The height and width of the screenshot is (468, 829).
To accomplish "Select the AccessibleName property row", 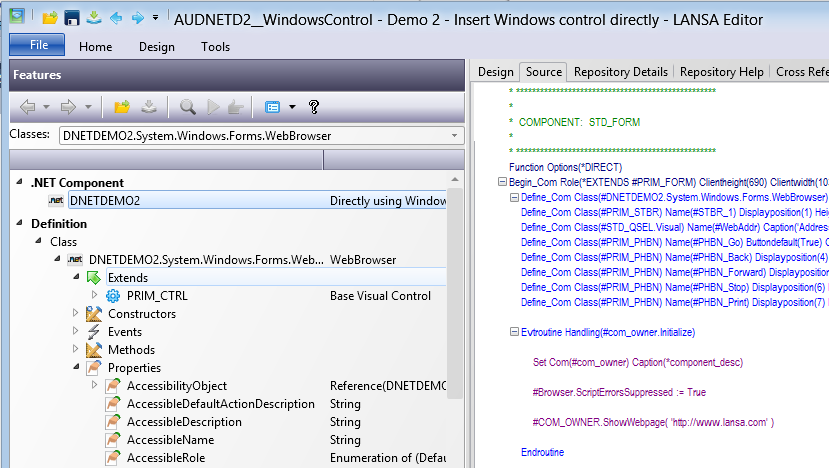I will tap(170, 440).
